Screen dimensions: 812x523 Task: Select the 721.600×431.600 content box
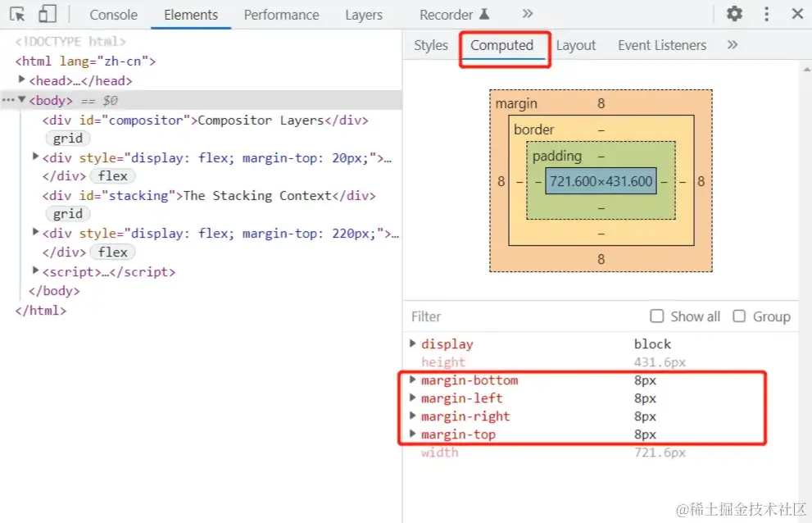(601, 181)
